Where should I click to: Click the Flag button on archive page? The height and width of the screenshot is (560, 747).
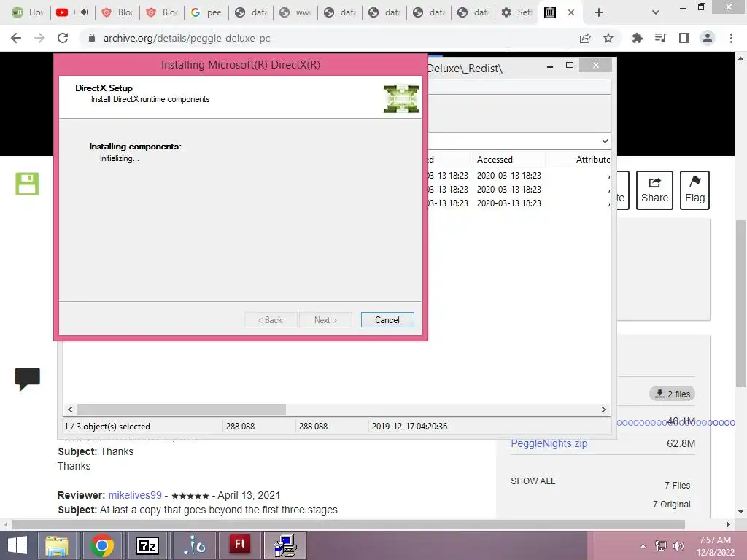[694, 190]
